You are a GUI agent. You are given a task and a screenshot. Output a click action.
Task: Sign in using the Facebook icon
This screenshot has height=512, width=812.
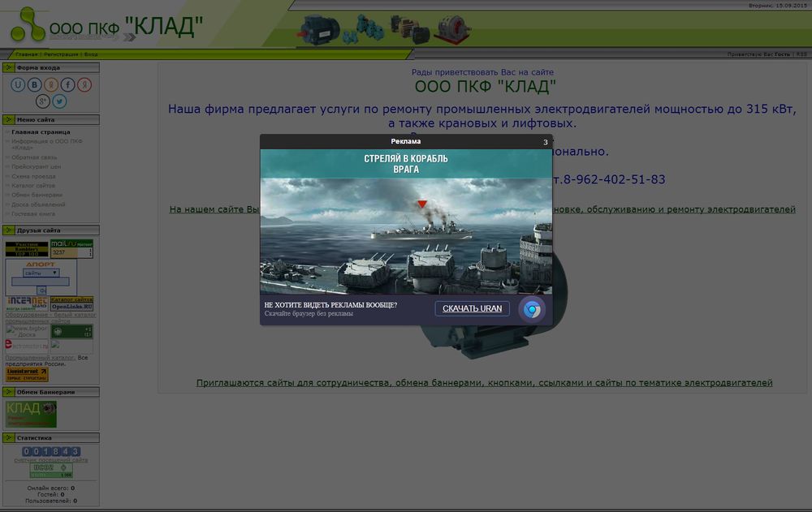click(68, 84)
